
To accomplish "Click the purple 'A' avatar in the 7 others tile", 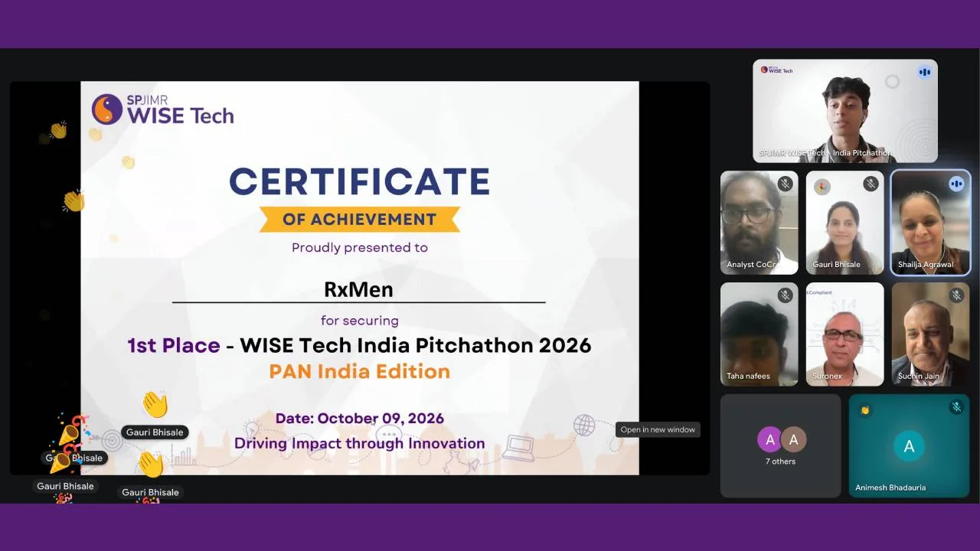I will (x=769, y=439).
